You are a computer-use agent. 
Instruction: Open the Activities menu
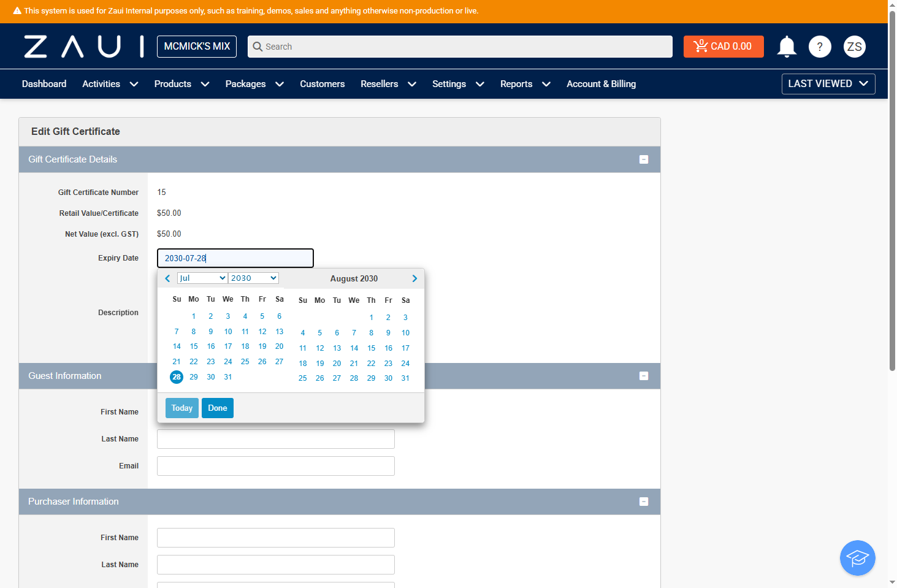point(110,84)
